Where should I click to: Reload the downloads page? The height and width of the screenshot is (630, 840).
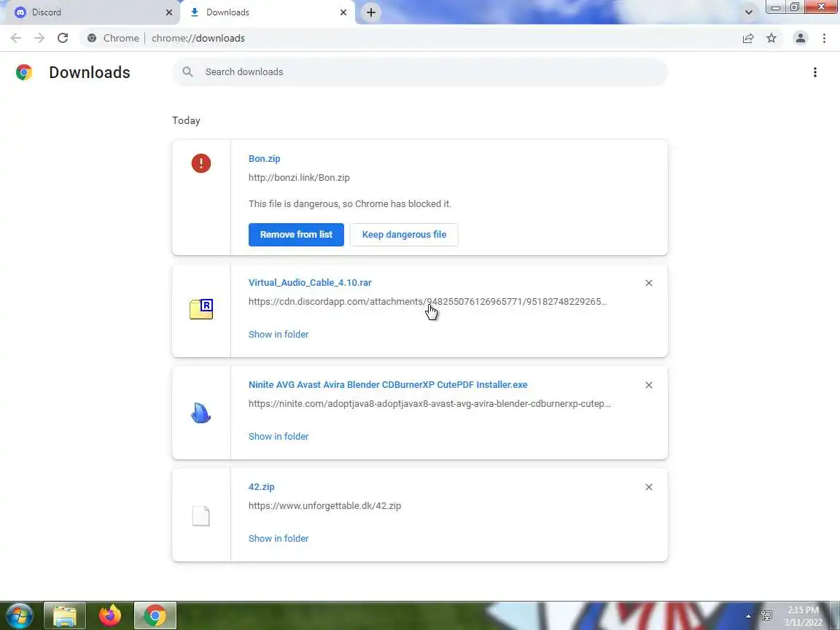63,38
